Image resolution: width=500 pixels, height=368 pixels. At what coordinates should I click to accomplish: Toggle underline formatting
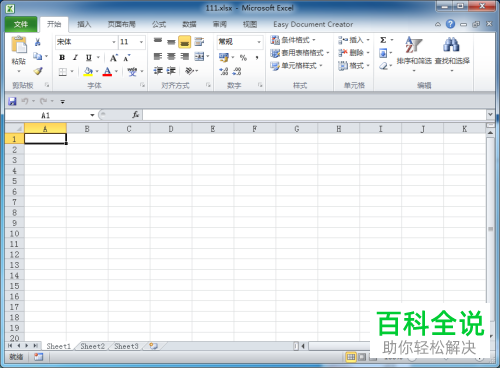coord(88,57)
